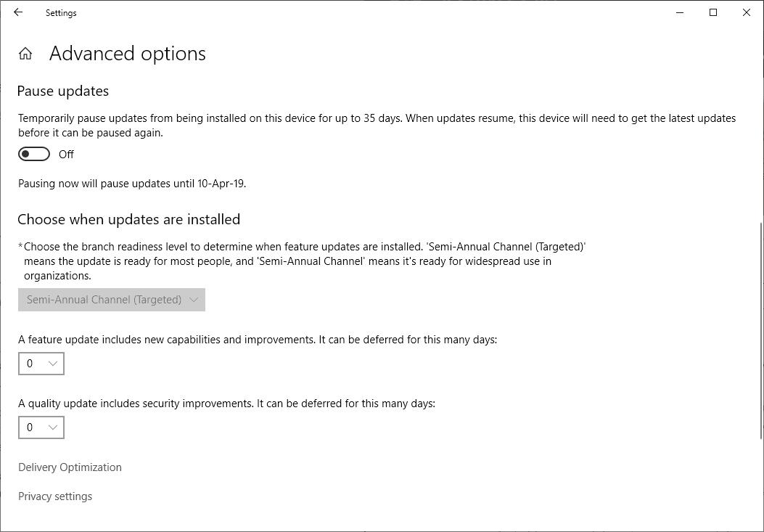The height and width of the screenshot is (532, 764).
Task: Click the Settings window title text
Action: [x=61, y=12]
